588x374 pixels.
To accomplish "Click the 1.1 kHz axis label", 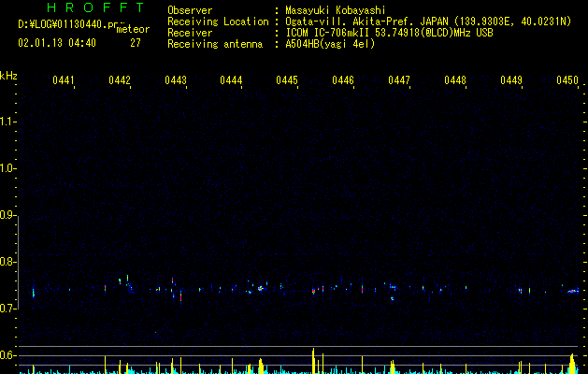I will click(x=7, y=122).
